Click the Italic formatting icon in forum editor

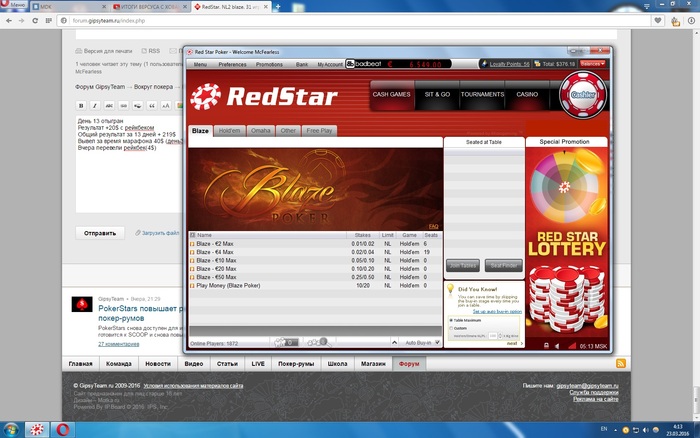(x=95, y=105)
